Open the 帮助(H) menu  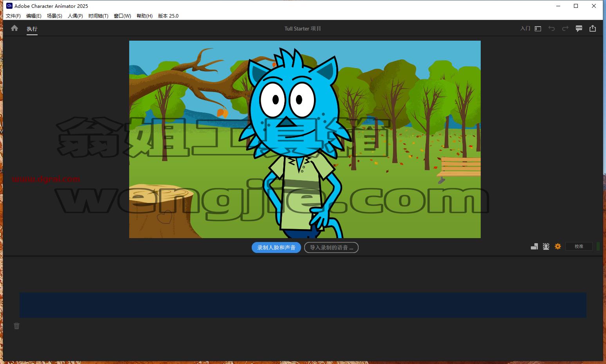(144, 16)
